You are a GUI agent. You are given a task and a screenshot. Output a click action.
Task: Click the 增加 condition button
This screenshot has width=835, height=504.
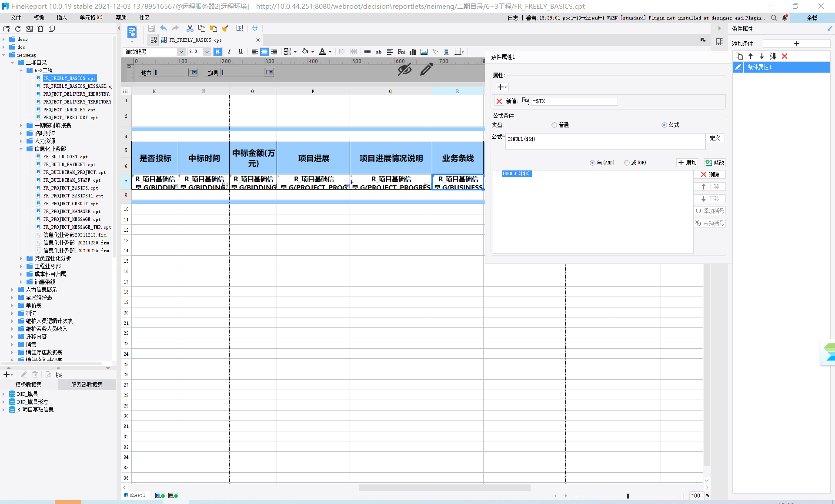click(x=688, y=163)
